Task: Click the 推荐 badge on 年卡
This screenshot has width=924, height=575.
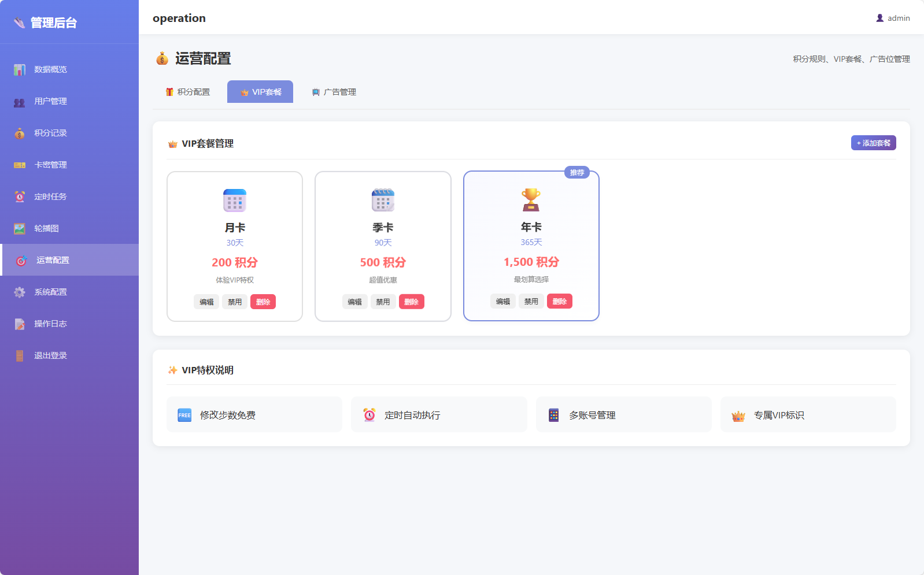Action: pos(577,172)
